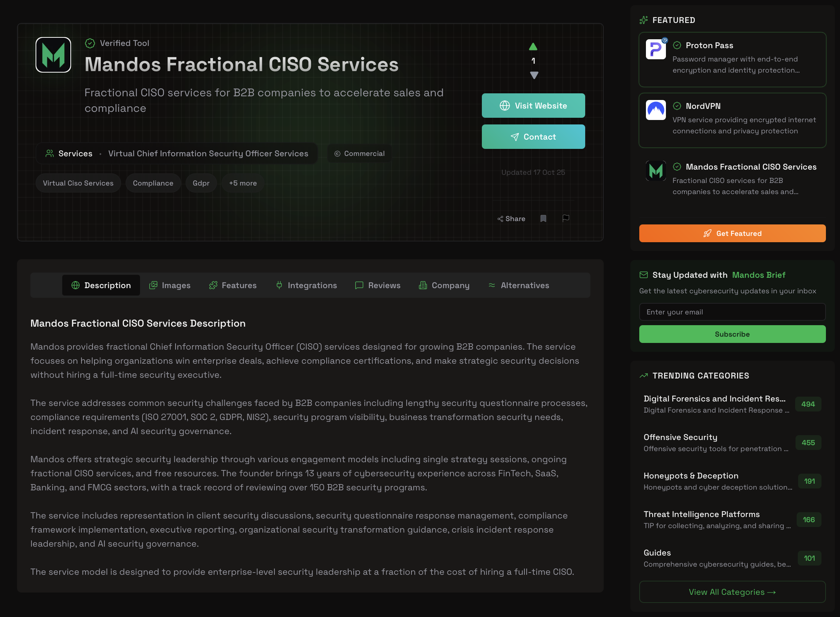
Task: Click the email address input field
Action: coord(732,311)
